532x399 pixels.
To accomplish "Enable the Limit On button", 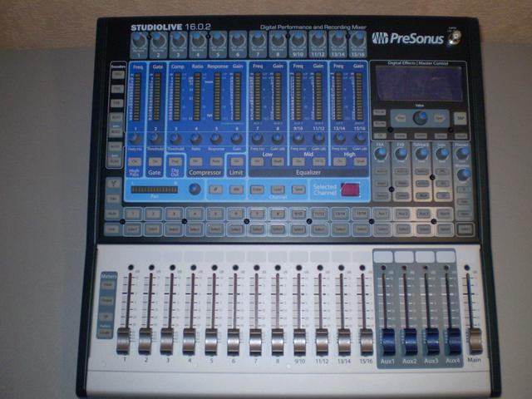I will tap(236, 160).
